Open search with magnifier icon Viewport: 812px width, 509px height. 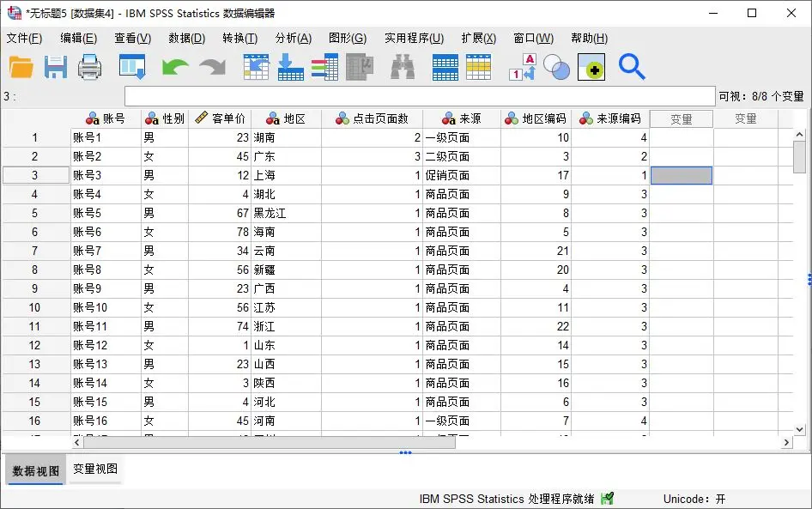(x=632, y=67)
